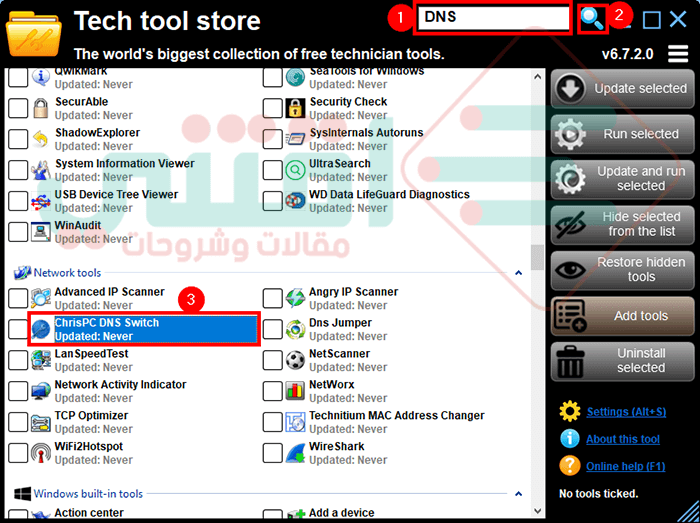
Task: Select the WinAudit entry name
Action: coord(78,225)
